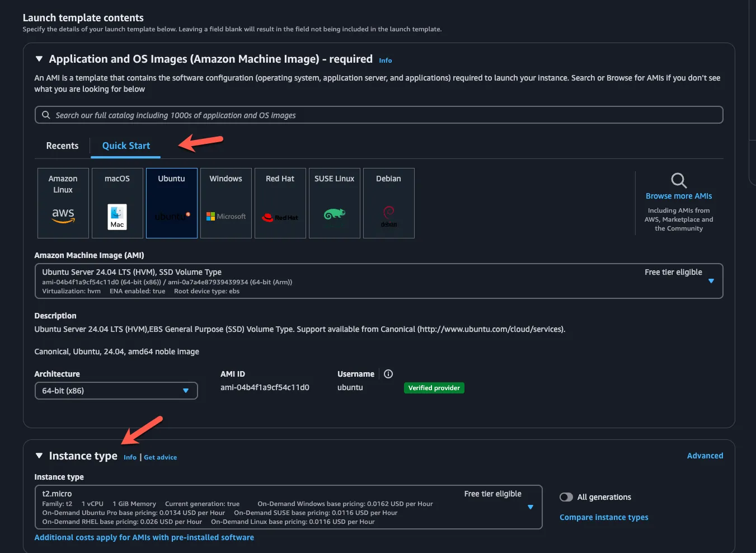Collapse the Instance type section

click(39, 456)
